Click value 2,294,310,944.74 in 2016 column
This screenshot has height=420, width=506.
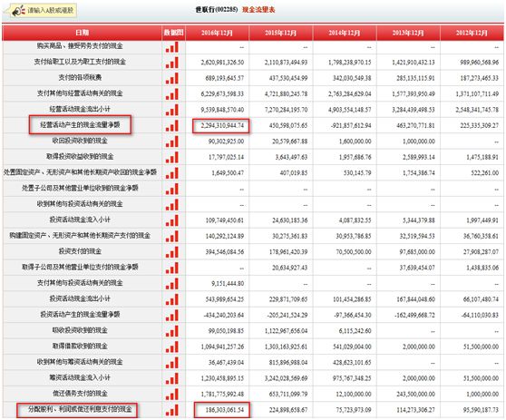(222, 125)
